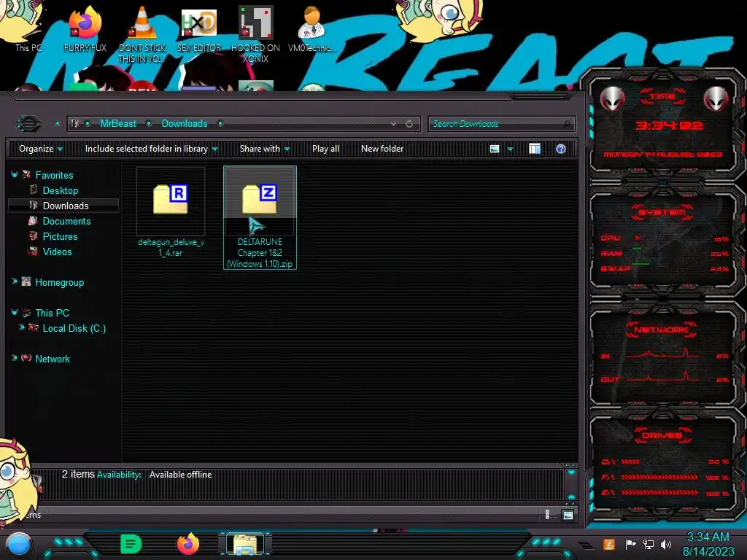
Task: Open Include selected folder in library menu
Action: click(151, 149)
